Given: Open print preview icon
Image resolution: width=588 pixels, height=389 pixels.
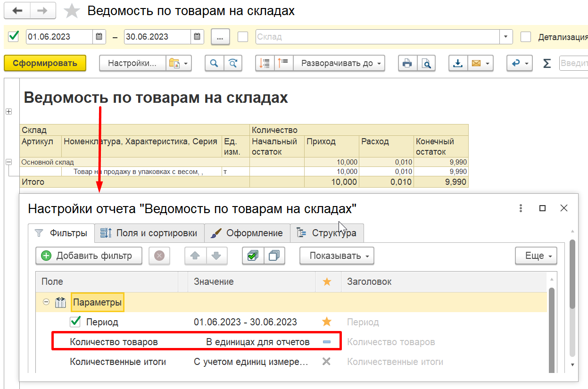Looking at the screenshot, I should 426,63.
